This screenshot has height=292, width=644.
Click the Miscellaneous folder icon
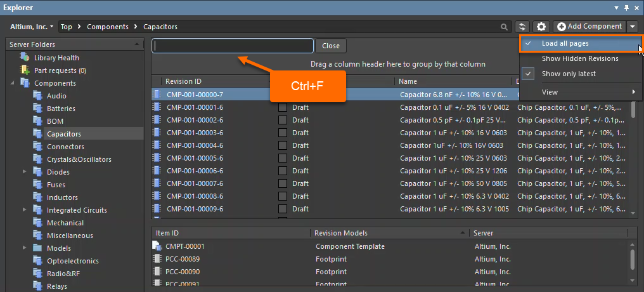tap(38, 236)
